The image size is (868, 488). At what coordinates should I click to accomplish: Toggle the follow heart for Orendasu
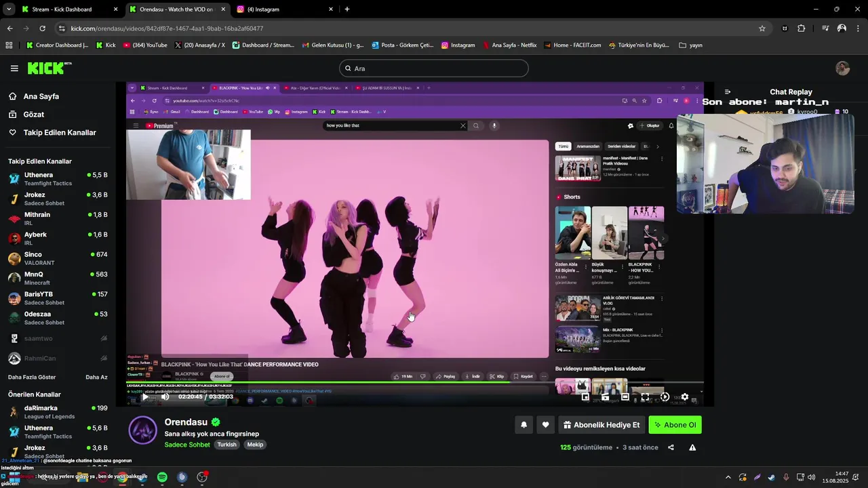545,425
